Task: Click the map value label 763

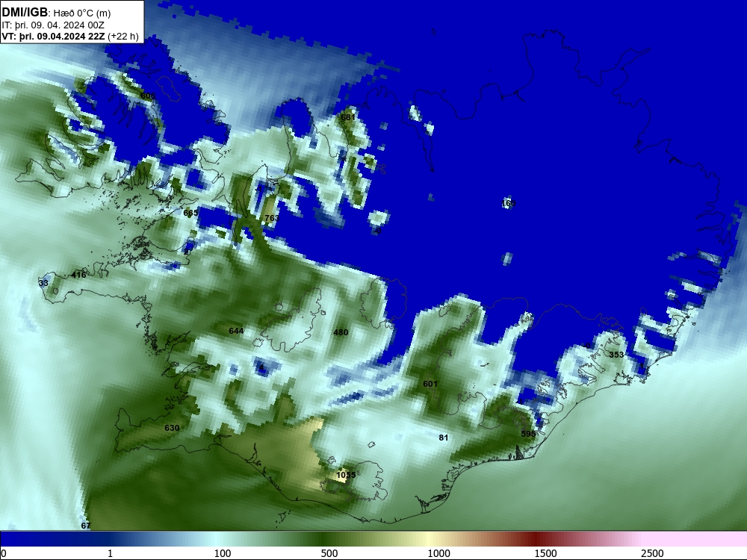Action: 272,218
